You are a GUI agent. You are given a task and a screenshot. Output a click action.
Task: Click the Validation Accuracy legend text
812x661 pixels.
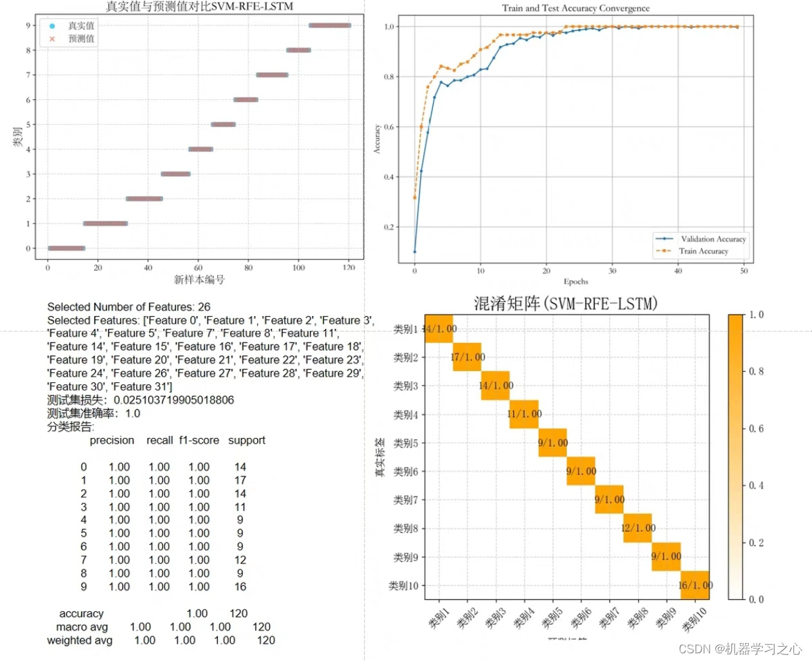pos(713,239)
